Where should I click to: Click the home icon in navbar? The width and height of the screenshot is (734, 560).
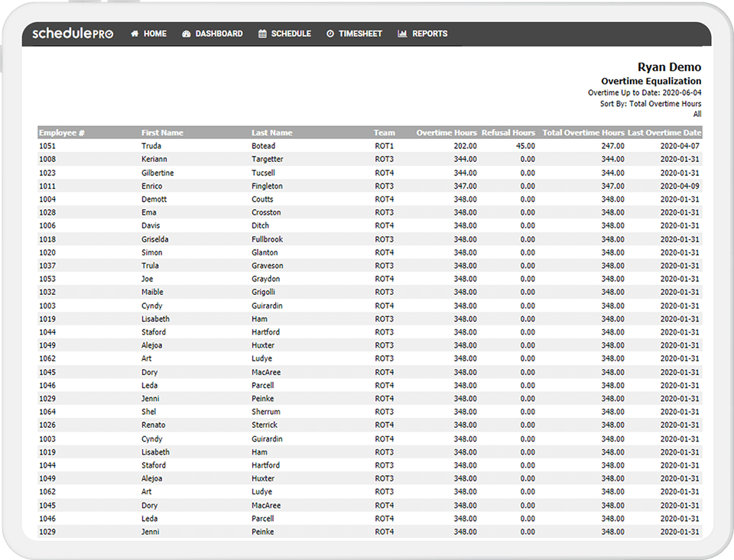[x=135, y=34]
